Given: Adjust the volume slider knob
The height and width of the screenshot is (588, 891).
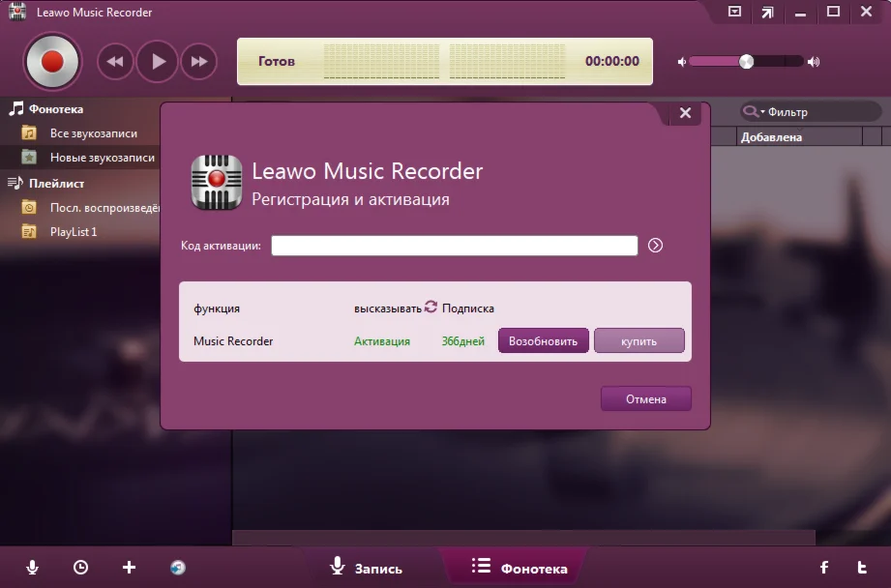Looking at the screenshot, I should pyautogui.click(x=746, y=61).
